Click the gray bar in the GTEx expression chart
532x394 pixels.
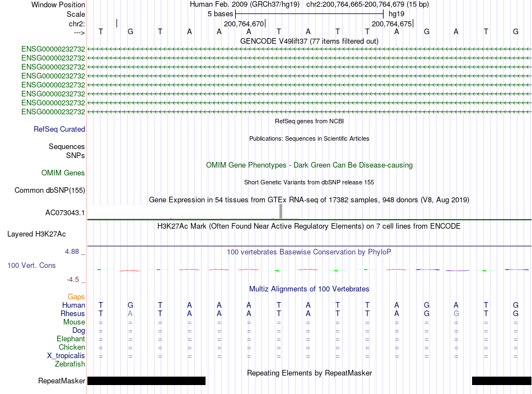tap(281, 211)
